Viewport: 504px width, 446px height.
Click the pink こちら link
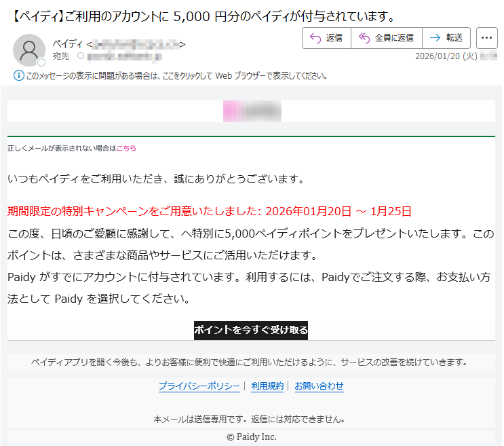[126, 148]
